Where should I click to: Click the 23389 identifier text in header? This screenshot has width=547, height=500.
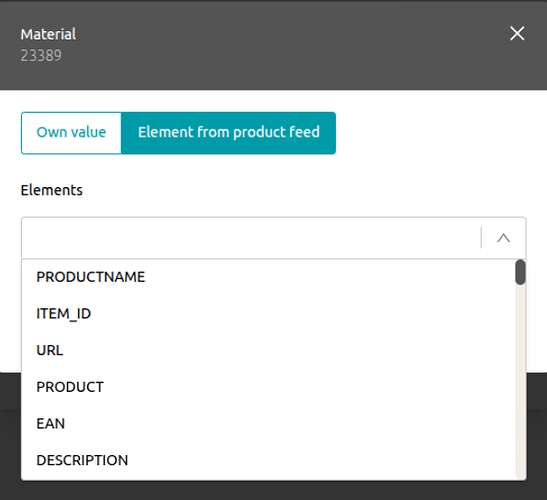coord(41,55)
